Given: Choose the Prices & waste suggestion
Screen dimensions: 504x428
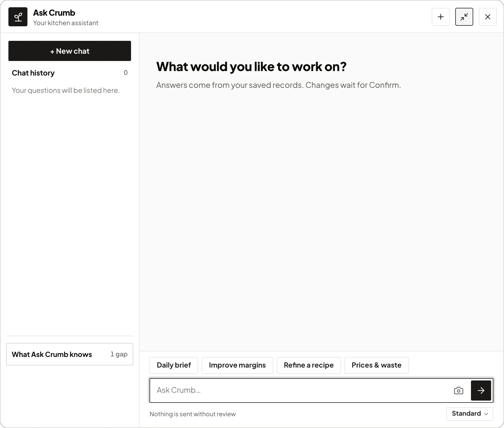Looking at the screenshot, I should [x=377, y=365].
